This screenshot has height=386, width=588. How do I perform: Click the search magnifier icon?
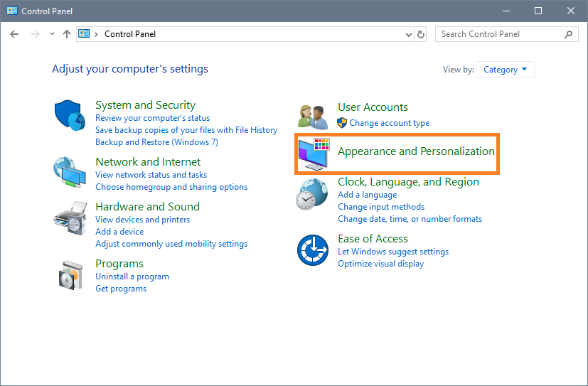pos(569,34)
